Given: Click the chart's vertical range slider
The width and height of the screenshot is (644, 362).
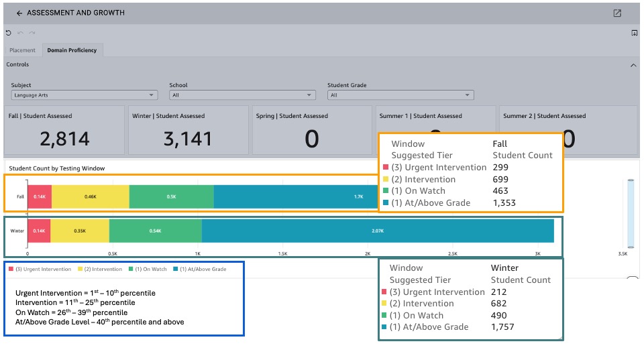Looking at the screenshot, I should (629, 215).
